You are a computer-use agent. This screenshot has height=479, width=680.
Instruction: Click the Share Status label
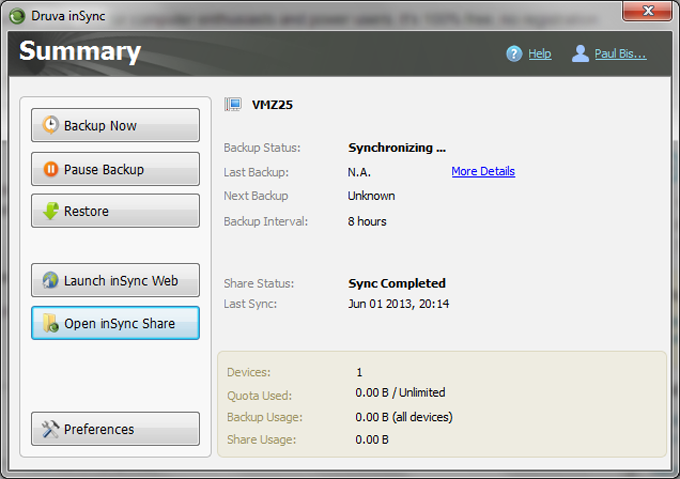(x=259, y=283)
